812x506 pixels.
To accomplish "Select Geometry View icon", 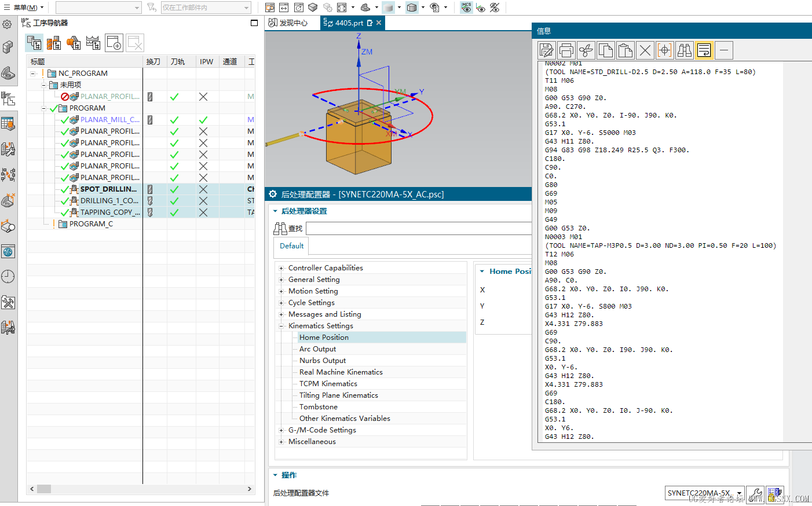I will (74, 43).
